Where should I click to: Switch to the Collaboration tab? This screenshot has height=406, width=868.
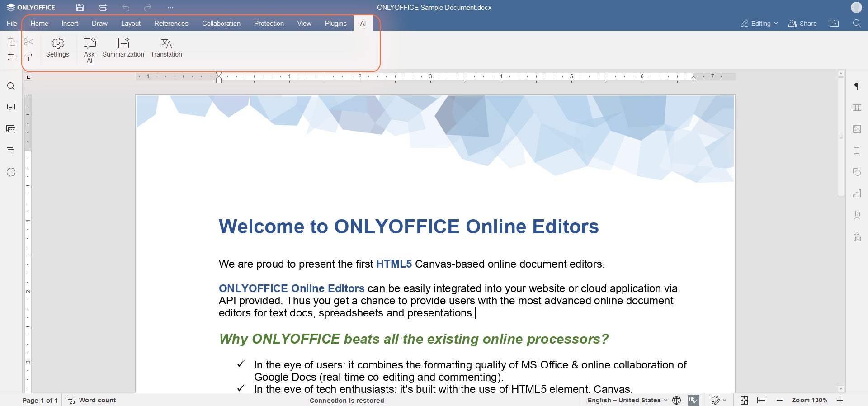pos(221,24)
